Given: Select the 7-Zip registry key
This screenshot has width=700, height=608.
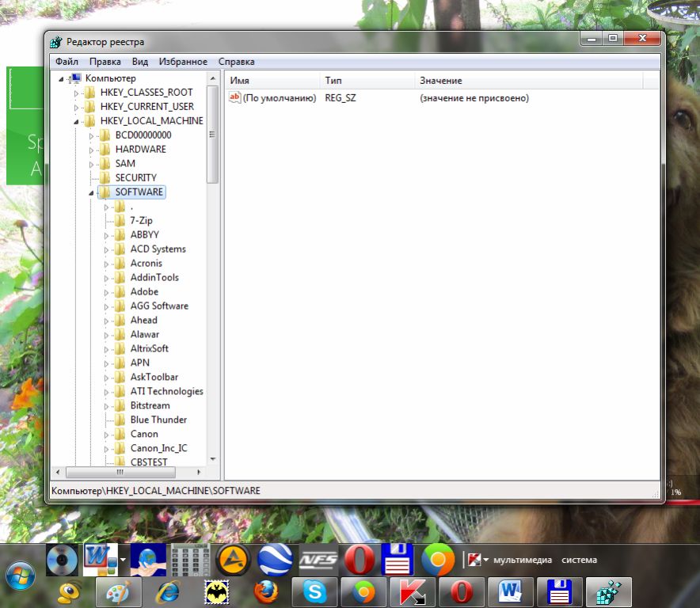Looking at the screenshot, I should coord(141,221).
